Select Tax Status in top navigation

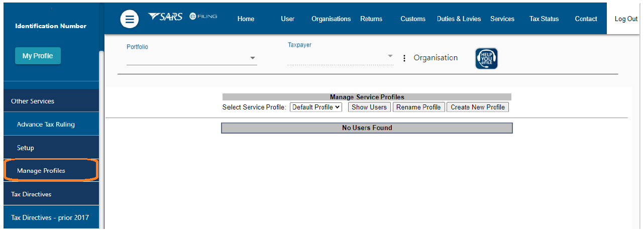coord(544,19)
